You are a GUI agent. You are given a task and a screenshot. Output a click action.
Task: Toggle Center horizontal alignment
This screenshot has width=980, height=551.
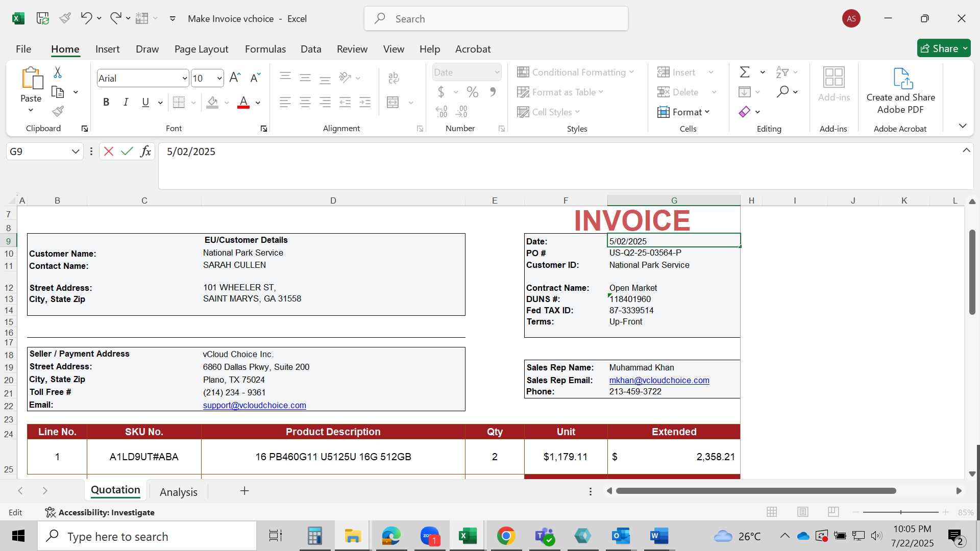coord(305,103)
